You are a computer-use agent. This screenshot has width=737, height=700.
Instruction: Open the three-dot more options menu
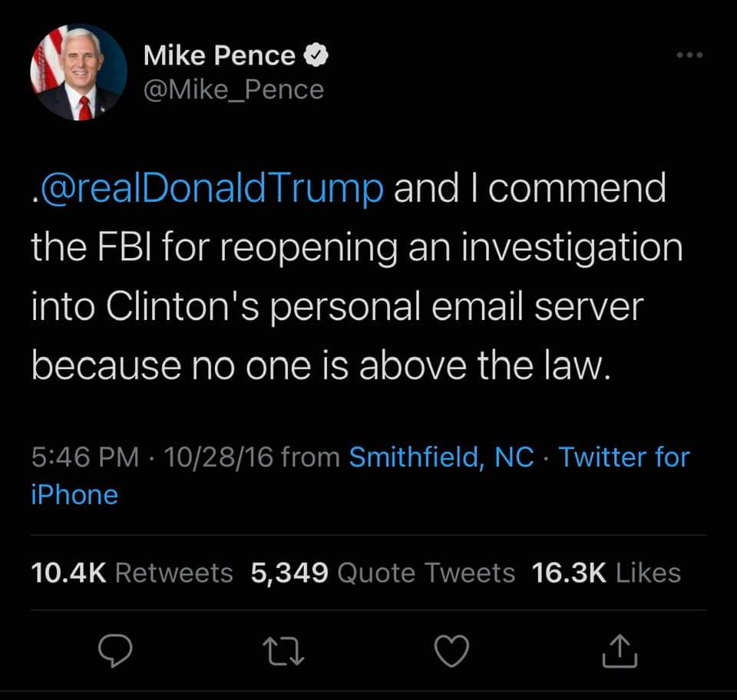689,55
